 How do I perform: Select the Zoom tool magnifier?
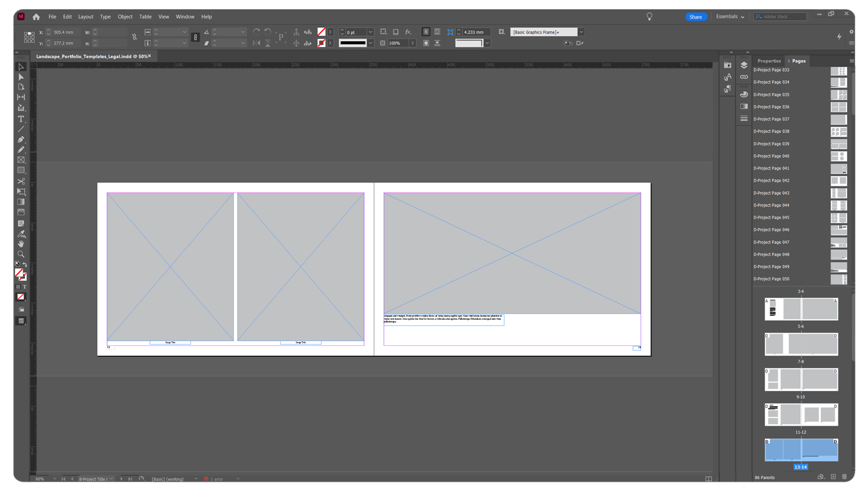click(21, 254)
